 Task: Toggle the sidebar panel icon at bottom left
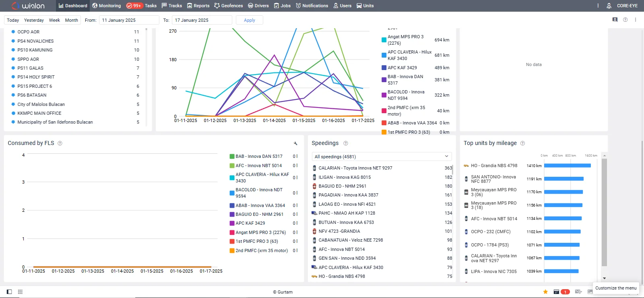(x=9, y=292)
